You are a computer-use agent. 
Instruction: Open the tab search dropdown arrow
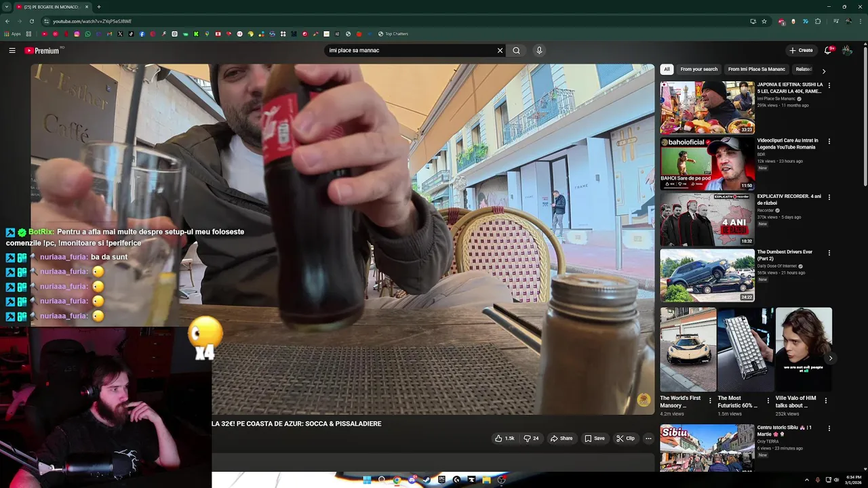pos(6,7)
